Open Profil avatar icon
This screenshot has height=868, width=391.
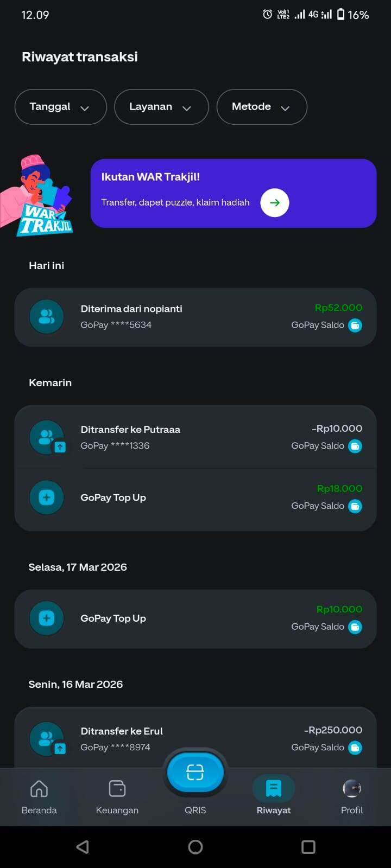[x=352, y=788]
